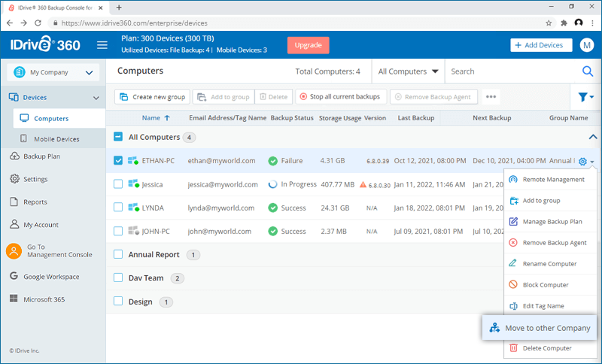The height and width of the screenshot is (364, 602).
Task: Open the browser extensions puzzle icon
Action: click(x=564, y=23)
